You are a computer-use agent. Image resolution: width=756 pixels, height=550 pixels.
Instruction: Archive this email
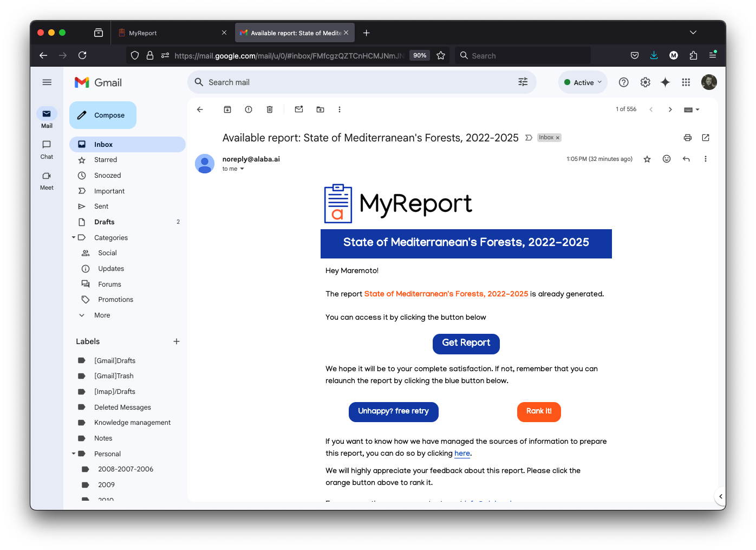(227, 109)
